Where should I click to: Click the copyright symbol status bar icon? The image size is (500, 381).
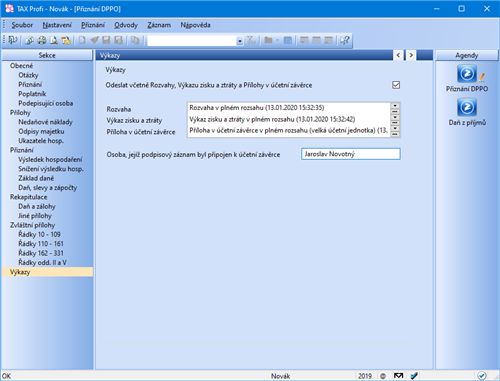click(383, 376)
